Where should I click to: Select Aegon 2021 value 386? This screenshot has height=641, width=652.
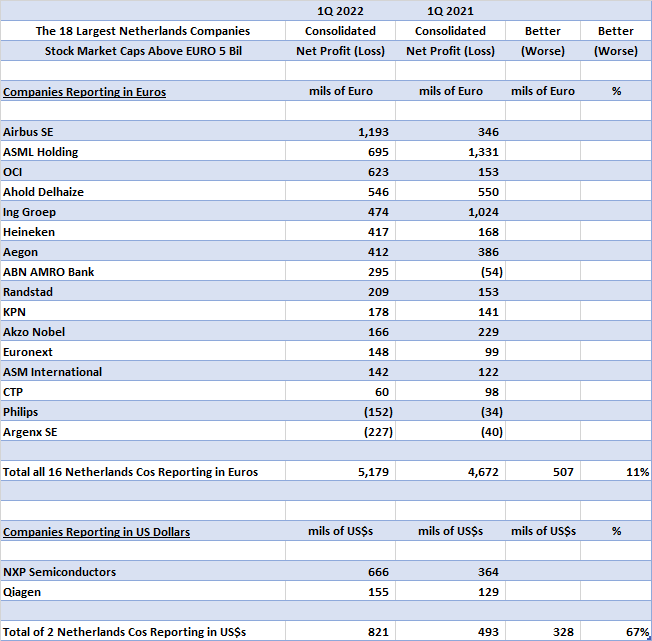point(488,251)
